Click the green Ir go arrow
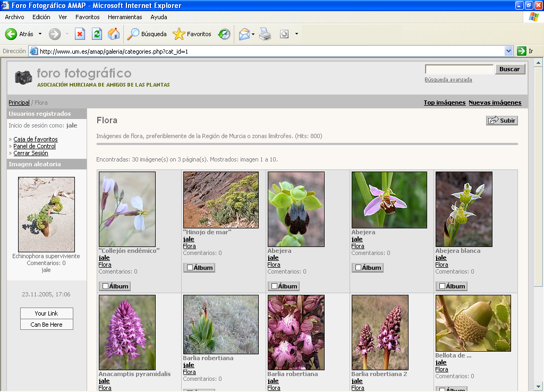 (522, 51)
